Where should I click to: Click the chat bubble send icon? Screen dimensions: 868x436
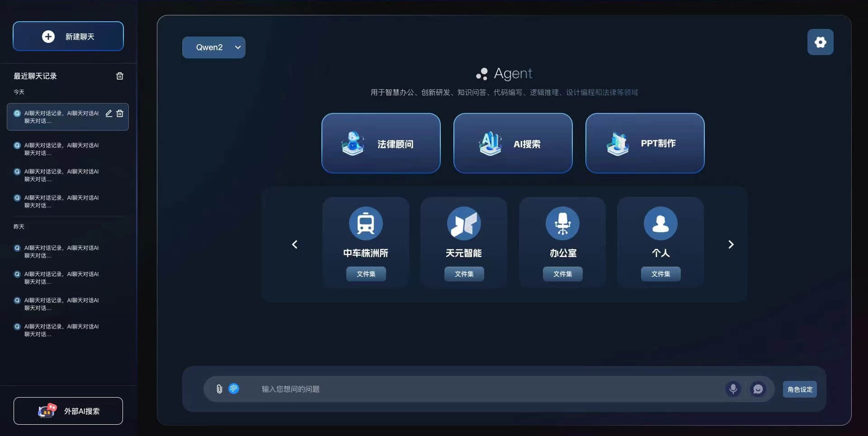[x=758, y=389]
